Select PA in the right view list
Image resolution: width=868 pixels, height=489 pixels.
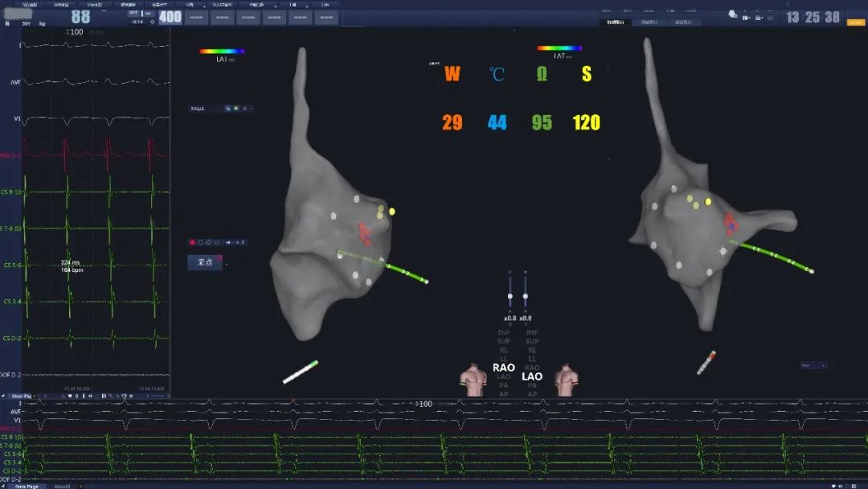[x=532, y=385]
